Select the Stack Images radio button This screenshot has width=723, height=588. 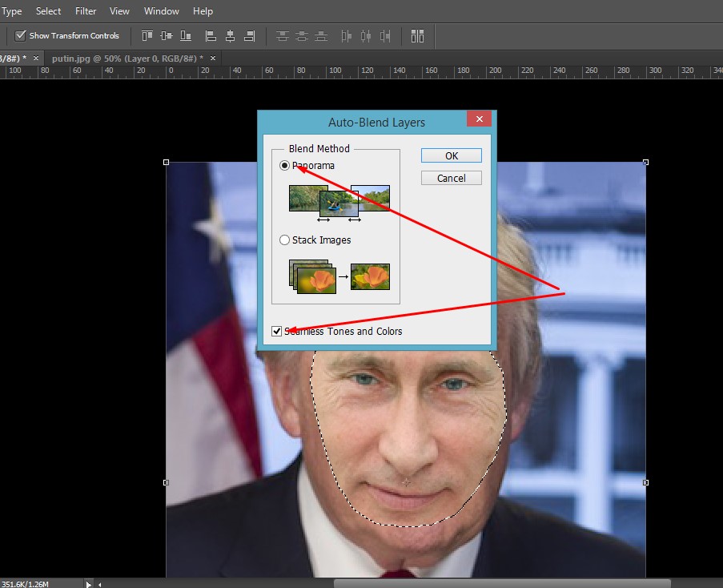[x=284, y=240]
